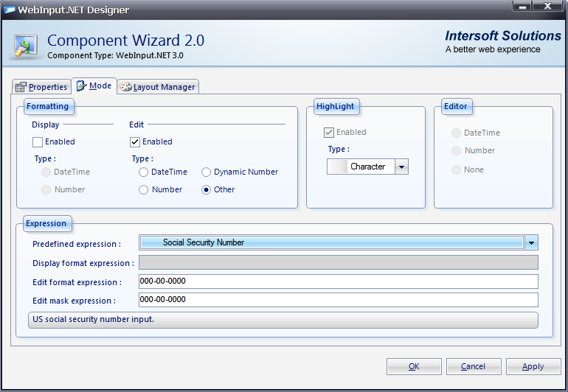
Task: Select the Edit Number radio option
Action: [143, 190]
